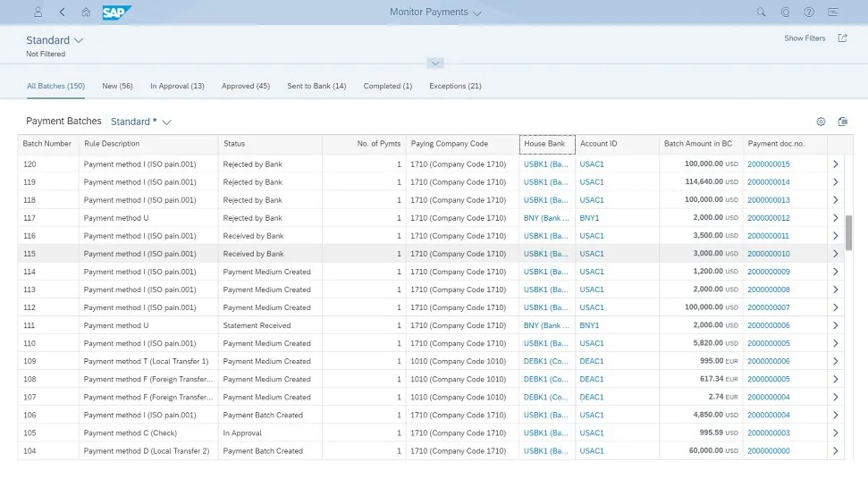868x487 pixels.
Task: Click the share icon beside Show Filters
Action: (x=842, y=38)
